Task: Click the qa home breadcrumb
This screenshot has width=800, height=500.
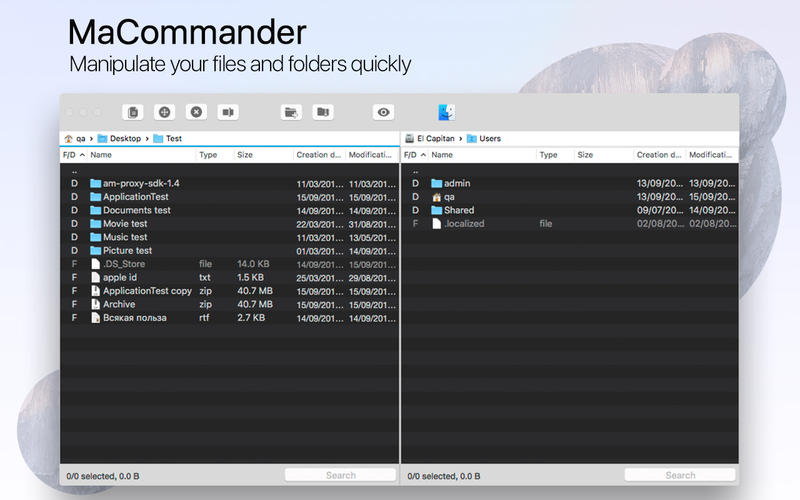Action: (75, 138)
